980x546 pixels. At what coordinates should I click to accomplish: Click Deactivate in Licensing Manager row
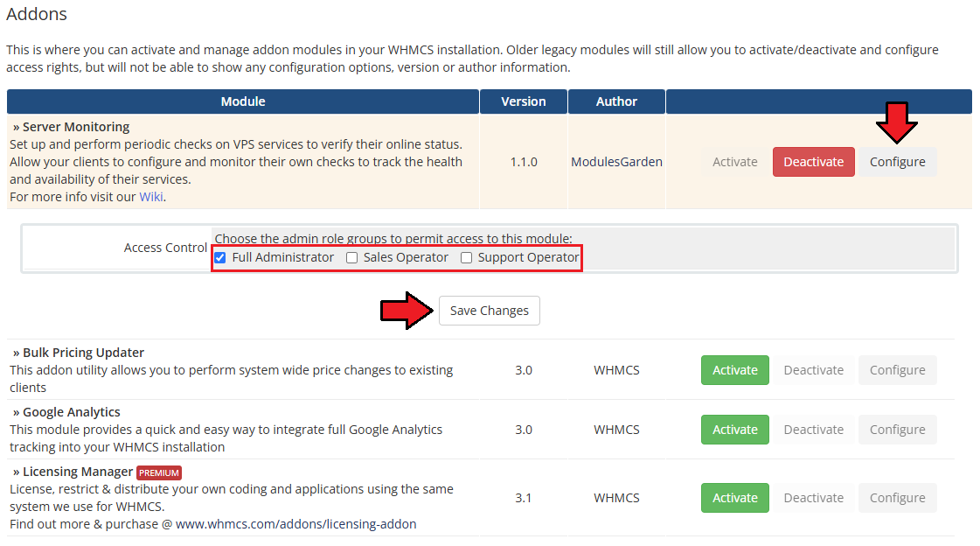(813, 498)
